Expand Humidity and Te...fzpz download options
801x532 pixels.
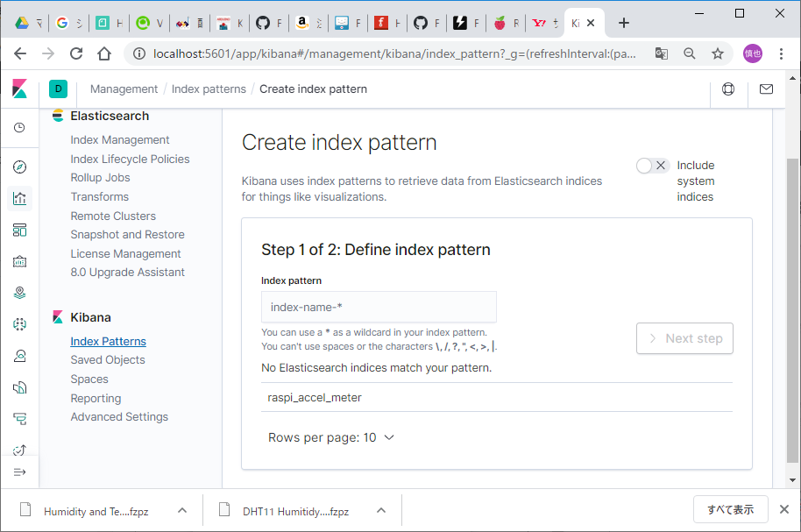pyautogui.click(x=182, y=510)
